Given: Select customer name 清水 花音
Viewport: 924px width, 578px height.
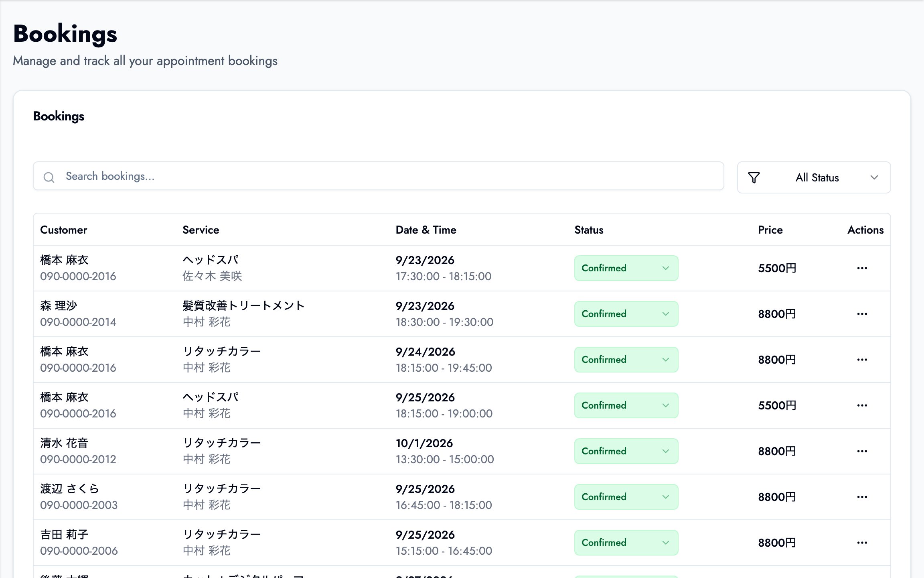Looking at the screenshot, I should [64, 443].
